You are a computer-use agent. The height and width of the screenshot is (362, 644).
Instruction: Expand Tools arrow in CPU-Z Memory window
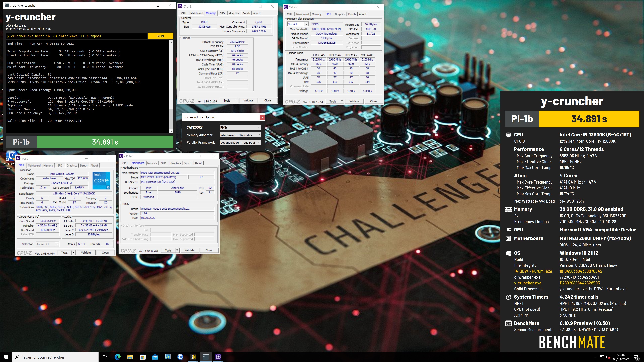pos(236,100)
